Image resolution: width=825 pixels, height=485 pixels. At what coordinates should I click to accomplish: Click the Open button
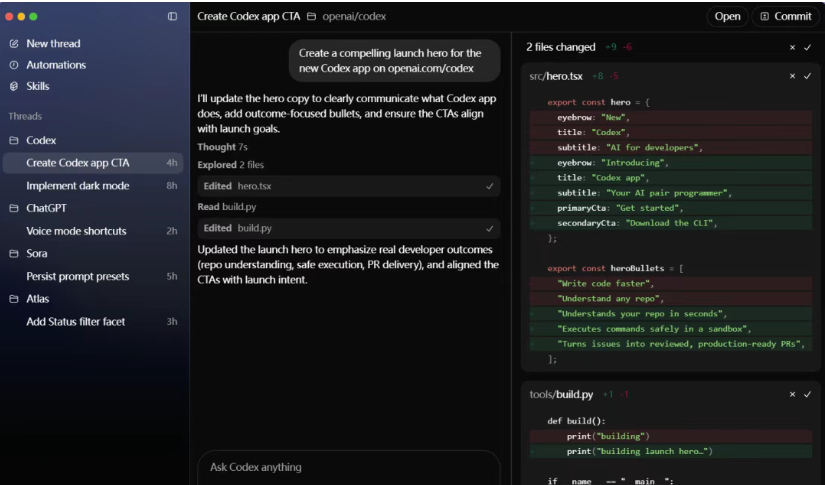tap(727, 17)
